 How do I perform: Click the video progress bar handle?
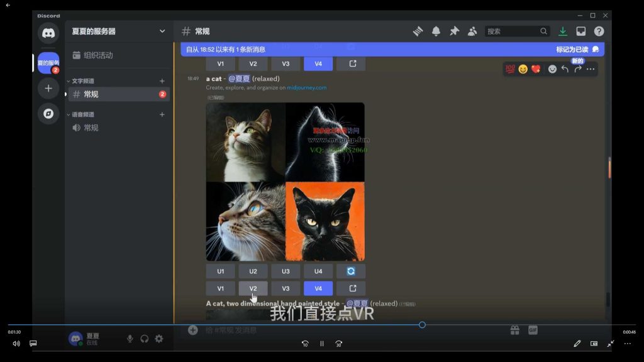(421, 325)
